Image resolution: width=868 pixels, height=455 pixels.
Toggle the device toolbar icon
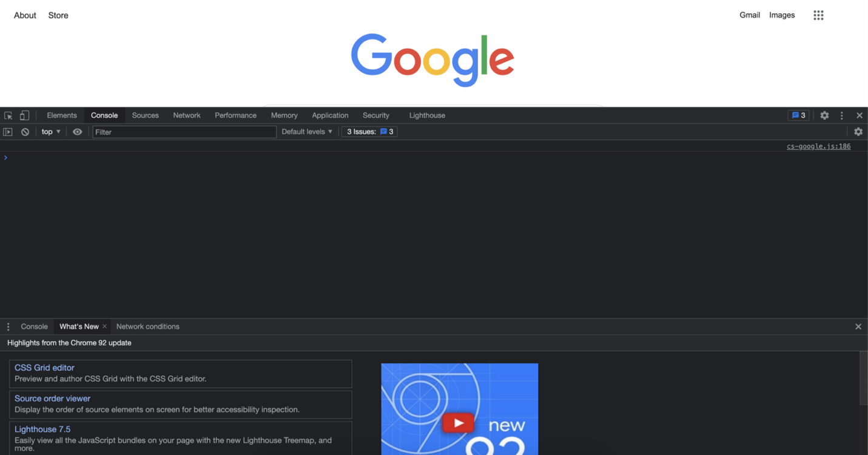pos(24,115)
